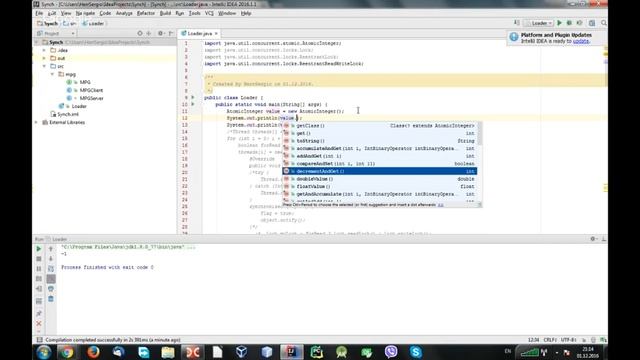Close the Run tab with red X

39,324
